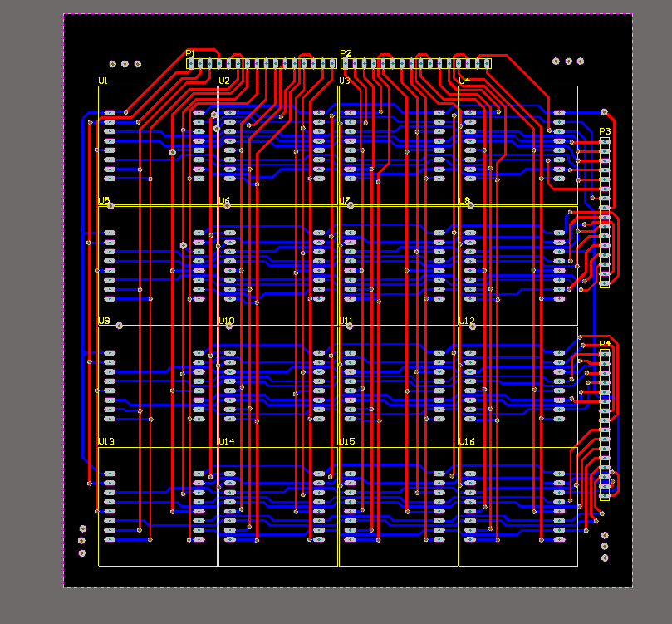Click the U6 designator label
This screenshot has width=672, height=624.
(x=224, y=200)
